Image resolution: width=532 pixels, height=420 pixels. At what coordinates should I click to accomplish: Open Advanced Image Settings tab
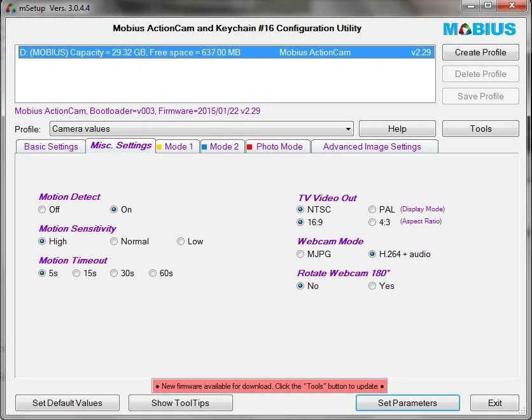click(x=375, y=146)
